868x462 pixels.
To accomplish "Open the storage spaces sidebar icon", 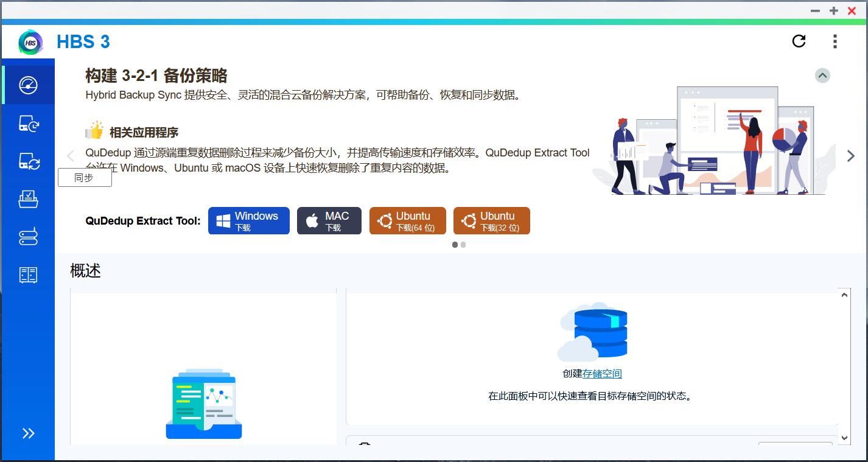I will point(28,237).
